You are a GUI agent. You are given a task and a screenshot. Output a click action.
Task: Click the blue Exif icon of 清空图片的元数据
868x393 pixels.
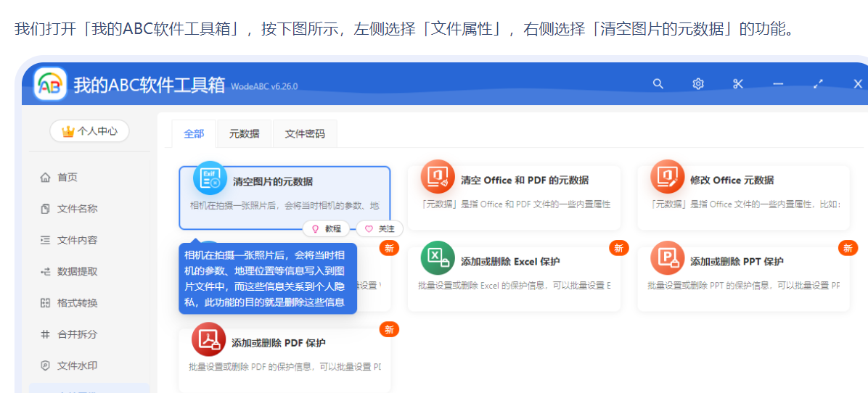(210, 178)
